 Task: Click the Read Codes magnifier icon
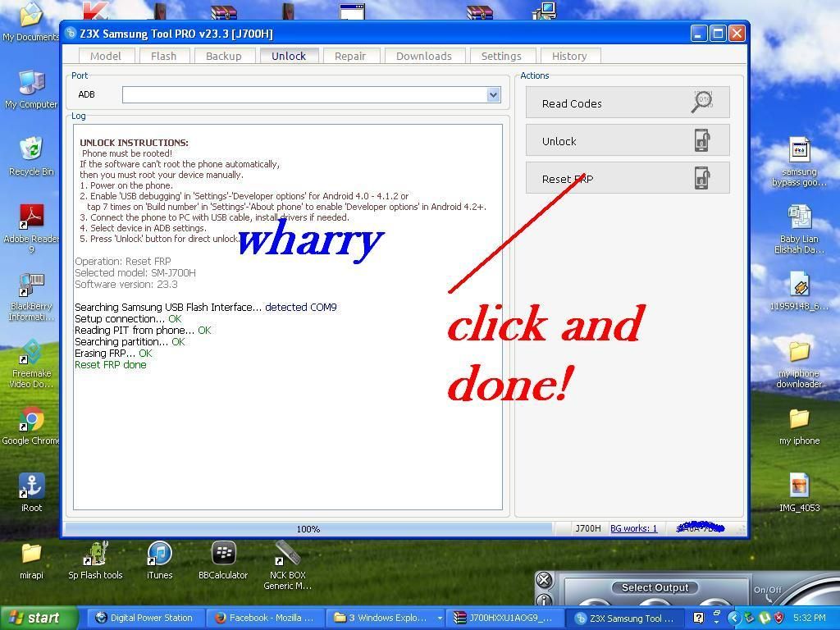(701, 103)
